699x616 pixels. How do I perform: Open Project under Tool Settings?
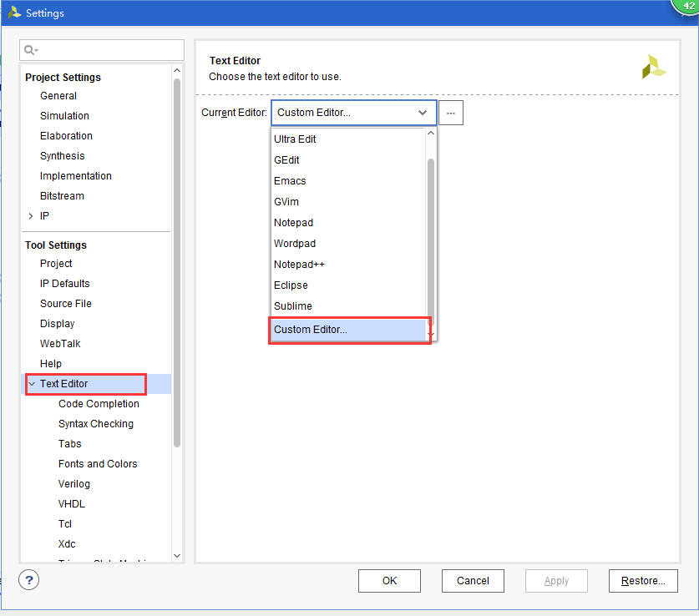56,264
